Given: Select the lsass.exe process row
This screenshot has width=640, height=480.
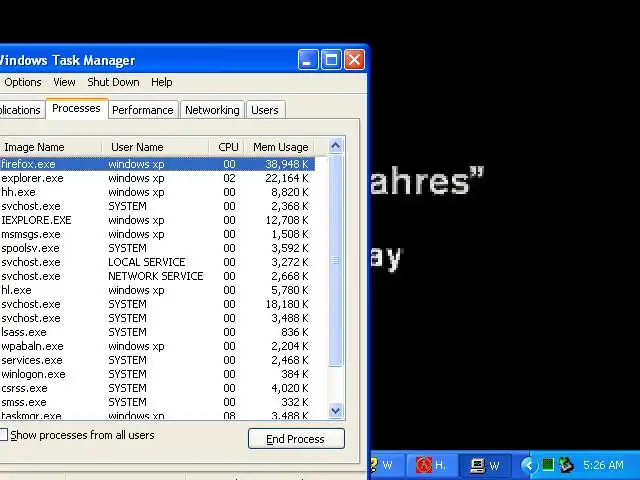Looking at the screenshot, I should coord(157,332).
